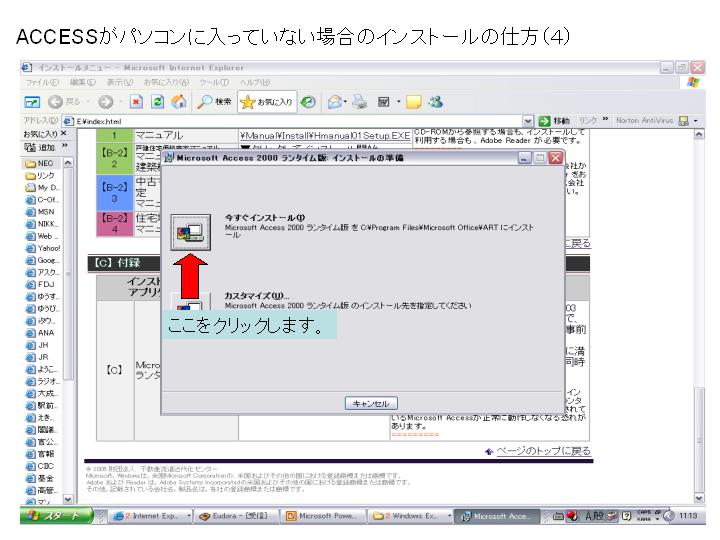Viewport: 720px width, 540px height.
Task: Click the Internet Explorer title bar icon
Action: click(27, 68)
